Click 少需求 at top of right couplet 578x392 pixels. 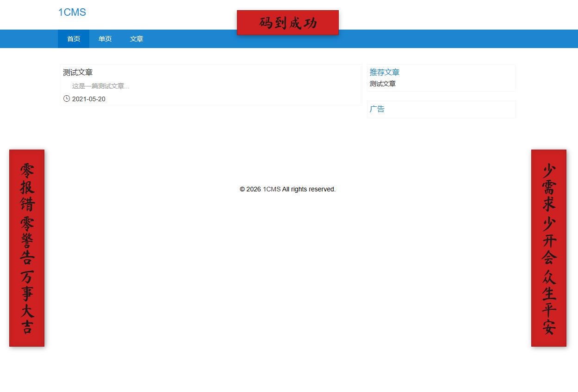(549, 187)
